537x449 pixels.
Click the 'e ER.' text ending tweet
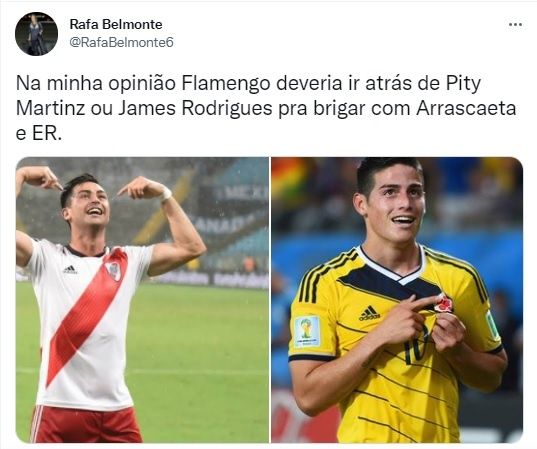pos(39,134)
